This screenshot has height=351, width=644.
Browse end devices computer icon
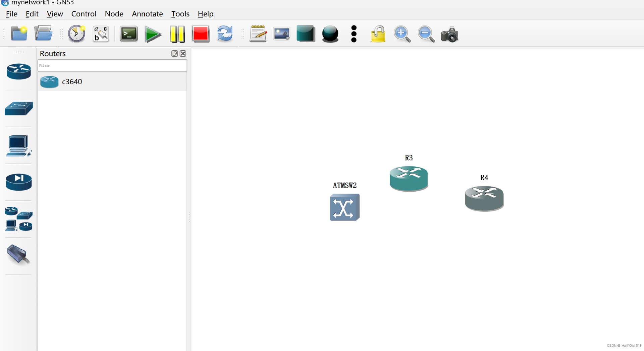point(19,146)
